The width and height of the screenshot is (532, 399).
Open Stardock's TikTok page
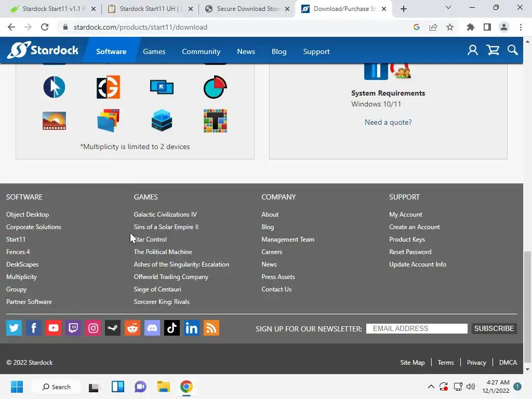pos(171,328)
